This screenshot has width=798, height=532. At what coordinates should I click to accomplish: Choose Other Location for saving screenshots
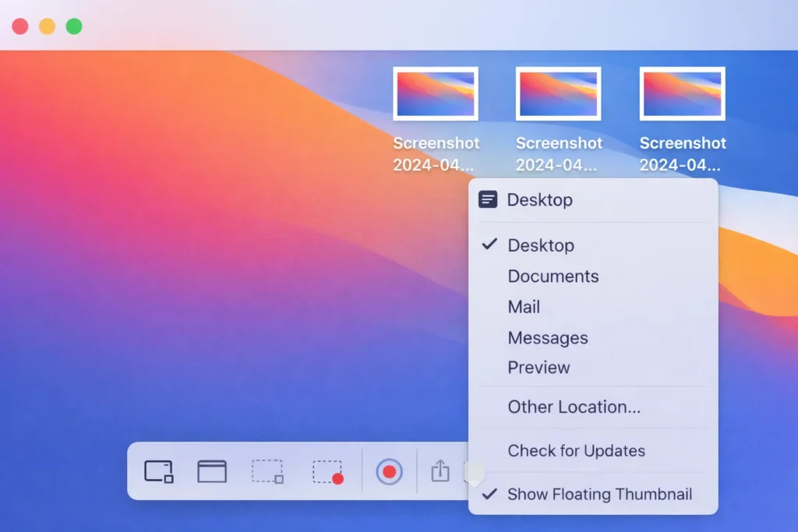tap(574, 407)
